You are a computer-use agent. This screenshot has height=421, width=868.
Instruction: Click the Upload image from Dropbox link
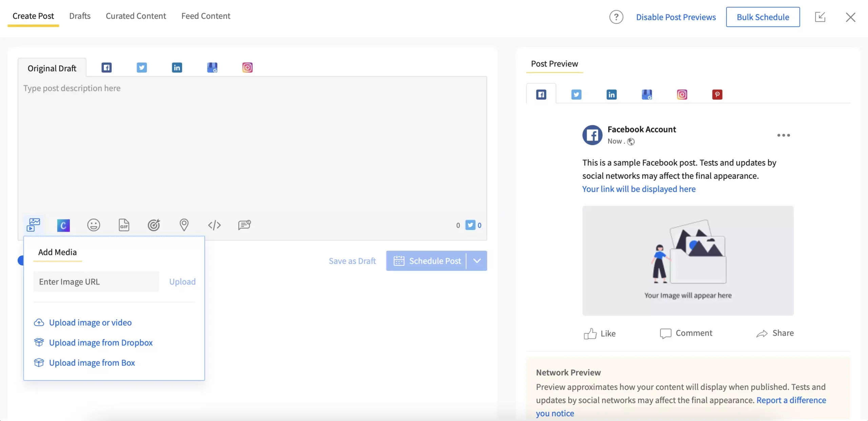tap(101, 343)
